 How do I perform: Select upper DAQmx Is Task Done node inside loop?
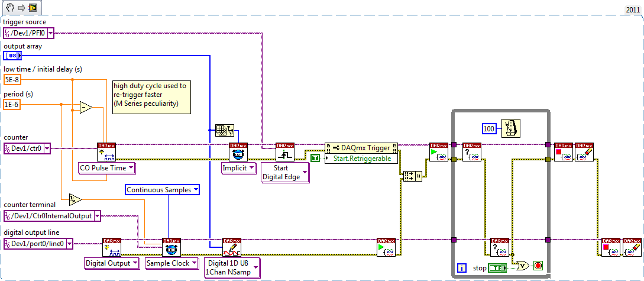tap(472, 151)
